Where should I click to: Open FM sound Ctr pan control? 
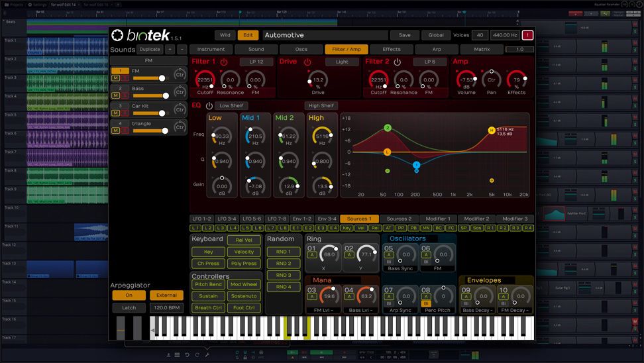180,75
